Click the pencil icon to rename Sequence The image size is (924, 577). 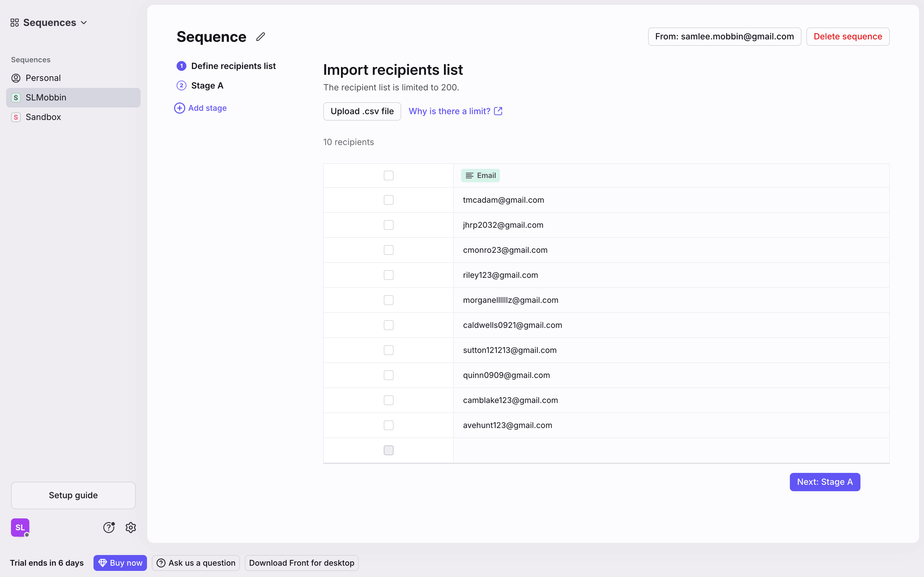pos(260,37)
